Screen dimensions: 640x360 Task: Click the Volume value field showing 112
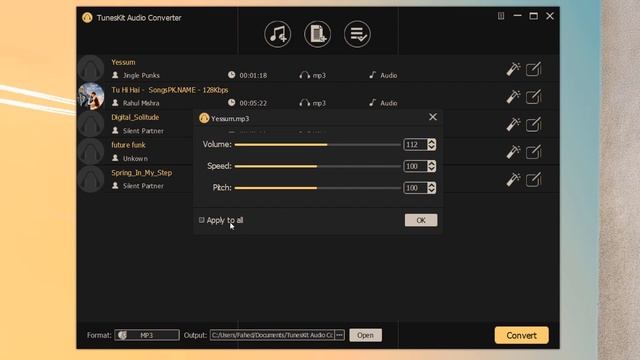415,144
